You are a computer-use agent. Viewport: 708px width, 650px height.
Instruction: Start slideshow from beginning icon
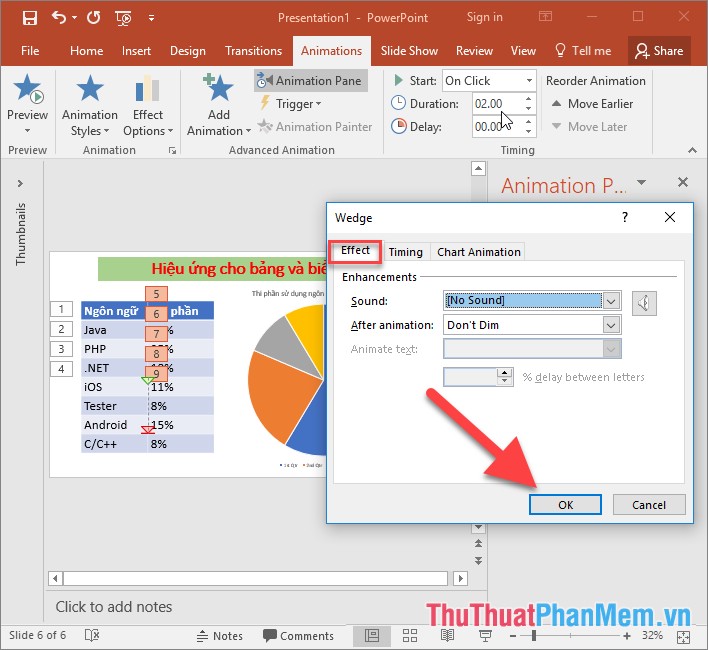coord(123,18)
